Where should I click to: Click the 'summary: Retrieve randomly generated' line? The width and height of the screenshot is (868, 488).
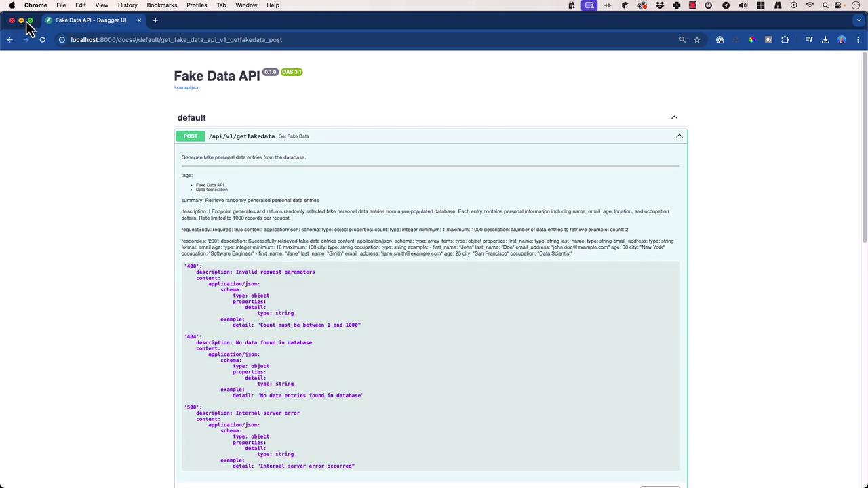(250, 201)
